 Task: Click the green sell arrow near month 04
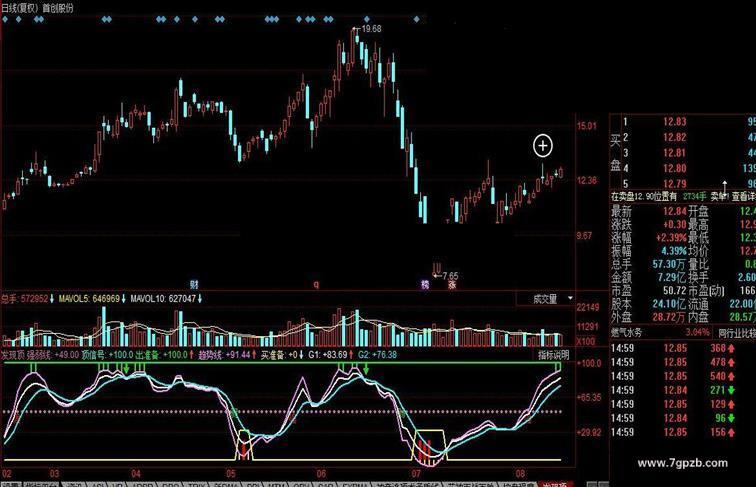tap(126, 369)
